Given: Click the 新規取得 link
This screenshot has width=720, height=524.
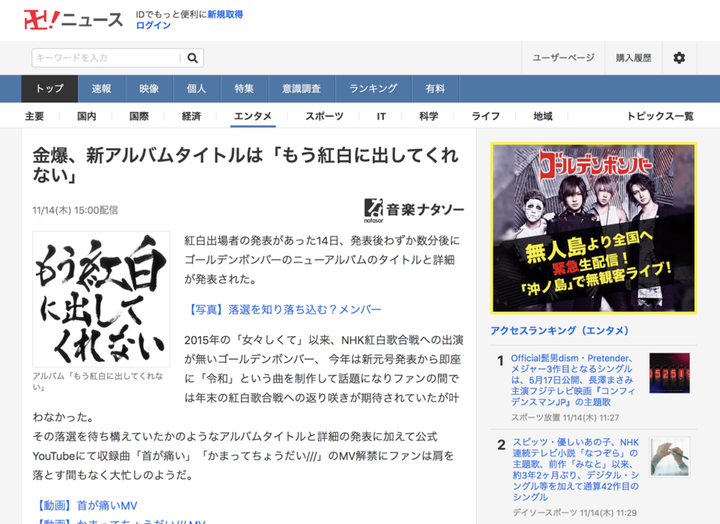Looking at the screenshot, I should [x=225, y=14].
